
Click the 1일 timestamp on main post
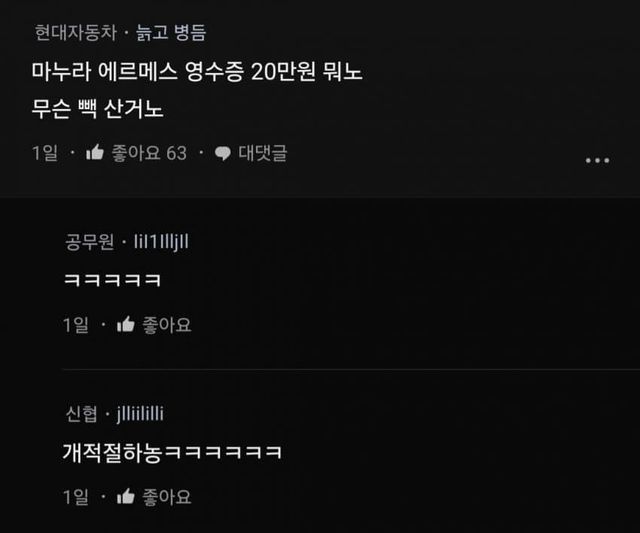click(45, 153)
